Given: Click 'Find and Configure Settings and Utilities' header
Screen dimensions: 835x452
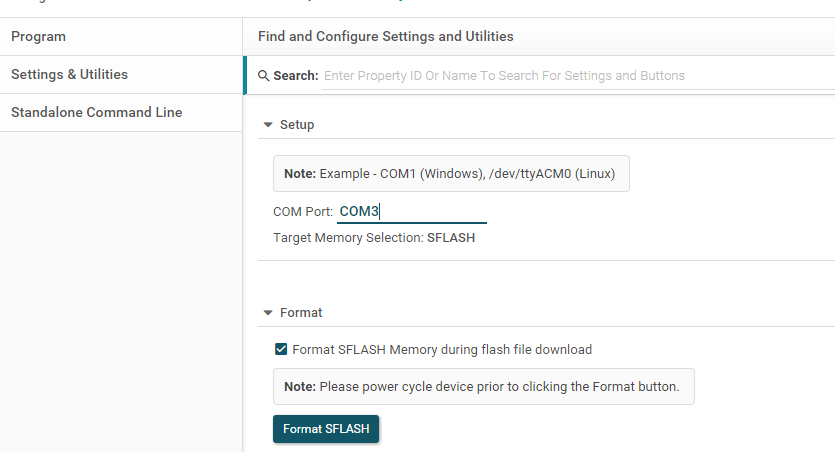Looking at the screenshot, I should tap(386, 37).
